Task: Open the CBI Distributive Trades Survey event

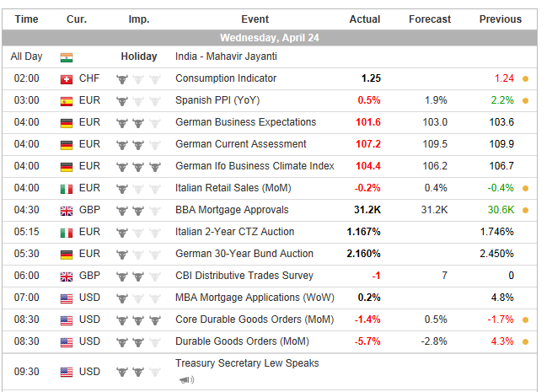Action: tap(244, 277)
